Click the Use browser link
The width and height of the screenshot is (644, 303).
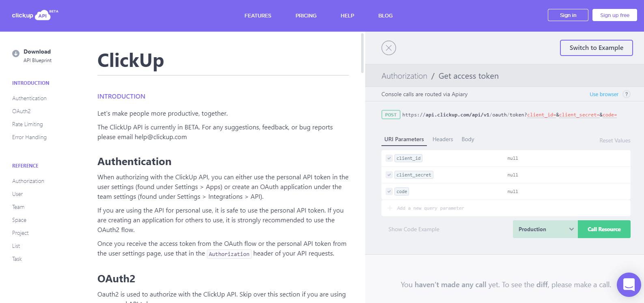click(x=604, y=94)
